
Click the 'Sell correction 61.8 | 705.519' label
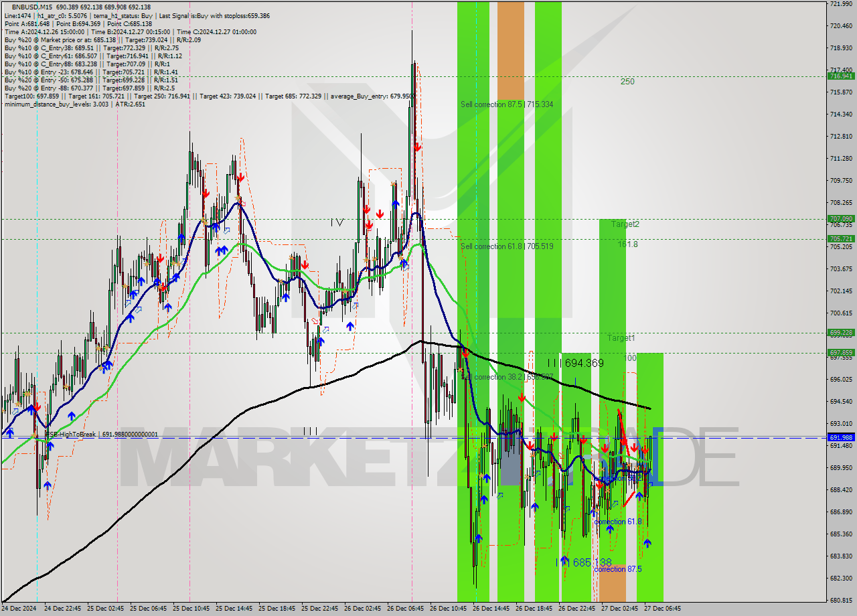(507, 246)
